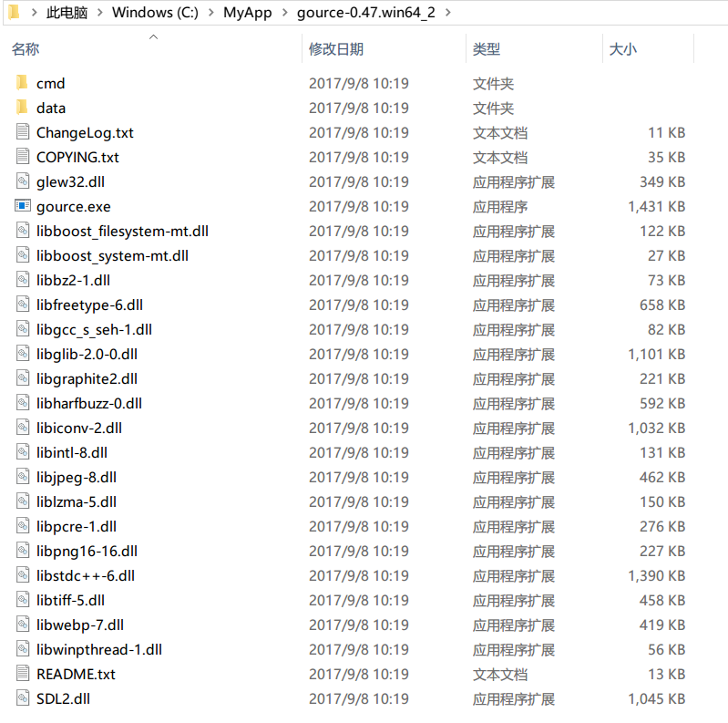Expand the chevron after 此电脑
The height and width of the screenshot is (723, 728).
coord(100,13)
